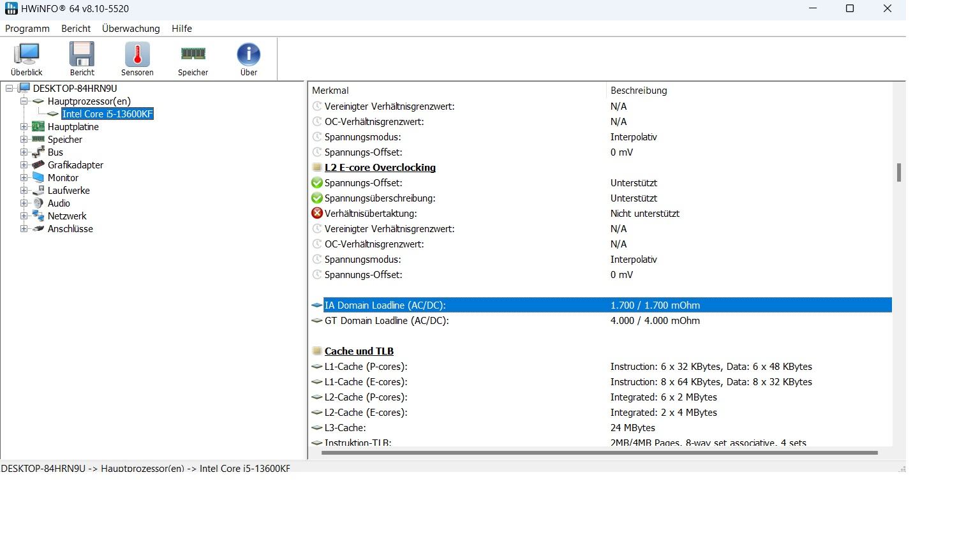980x551 pixels.
Task: Click the Beschreibung column header
Action: (749, 91)
